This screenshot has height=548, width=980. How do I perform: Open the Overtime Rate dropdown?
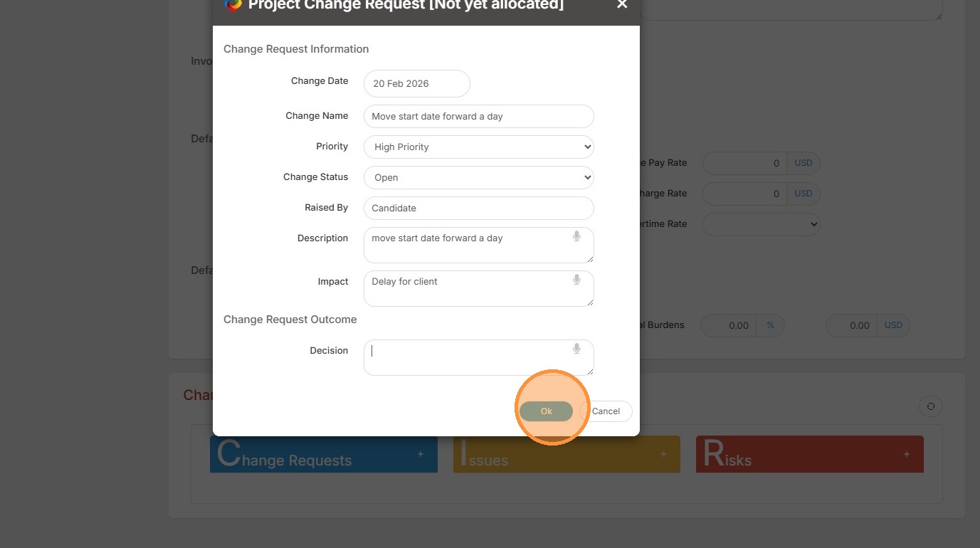[761, 224]
